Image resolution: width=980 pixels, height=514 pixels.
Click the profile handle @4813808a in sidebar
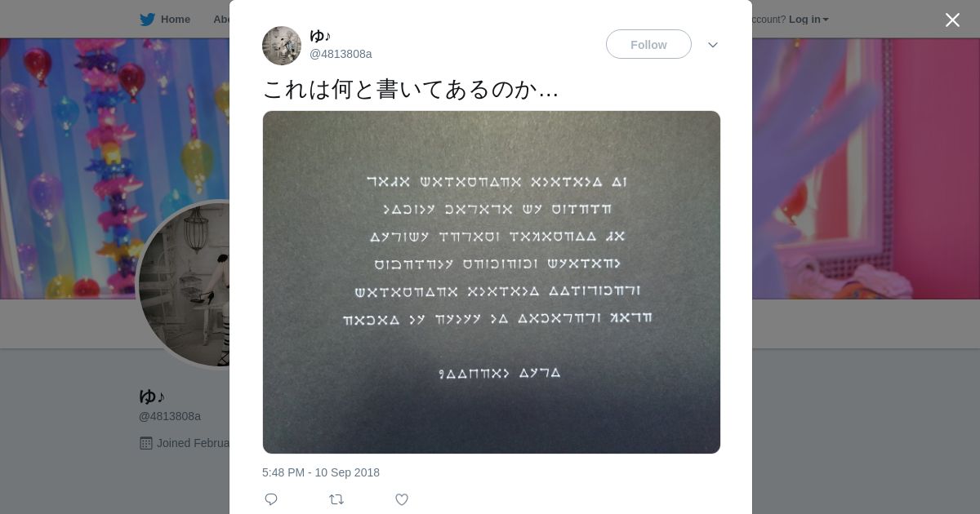click(x=170, y=416)
